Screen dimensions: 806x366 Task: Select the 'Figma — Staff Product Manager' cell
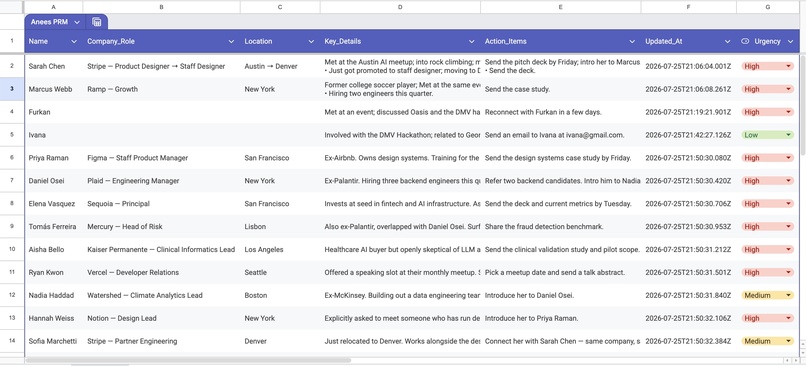(x=161, y=158)
